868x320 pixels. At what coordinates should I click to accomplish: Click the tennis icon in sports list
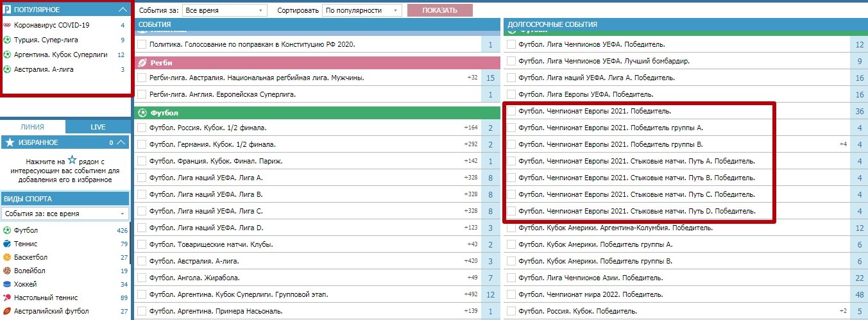(x=7, y=244)
